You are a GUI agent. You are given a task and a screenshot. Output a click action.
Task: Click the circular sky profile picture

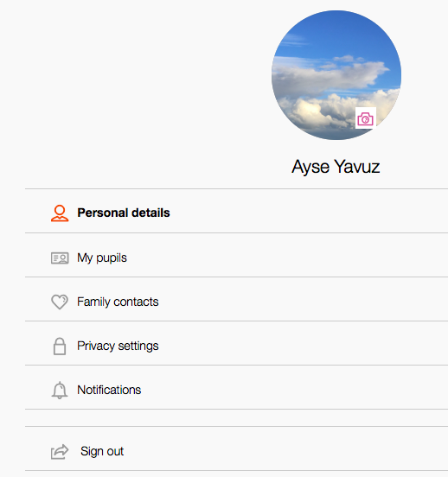336,75
